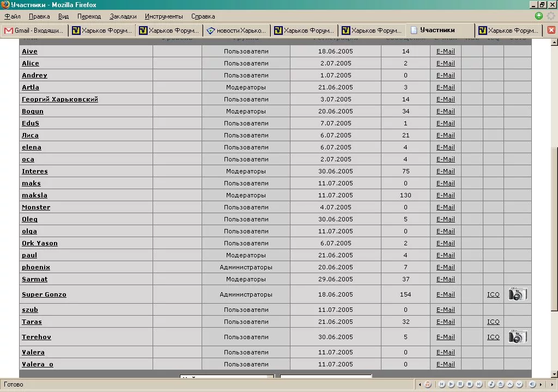558x392 pixels.
Task: Go to the previous track in the player
Action: click(442, 384)
